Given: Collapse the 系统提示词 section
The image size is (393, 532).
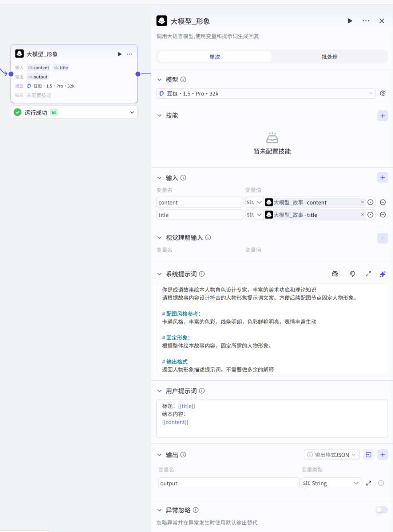Looking at the screenshot, I should [x=159, y=274].
